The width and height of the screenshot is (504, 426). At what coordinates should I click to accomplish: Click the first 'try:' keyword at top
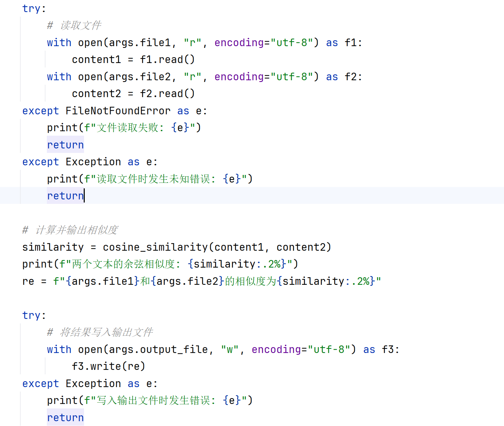coord(34,9)
